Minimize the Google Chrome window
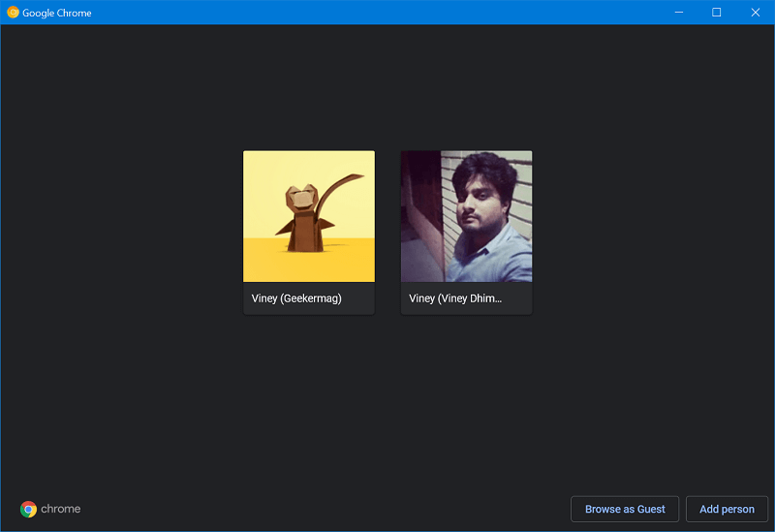775x532 pixels. [679, 13]
